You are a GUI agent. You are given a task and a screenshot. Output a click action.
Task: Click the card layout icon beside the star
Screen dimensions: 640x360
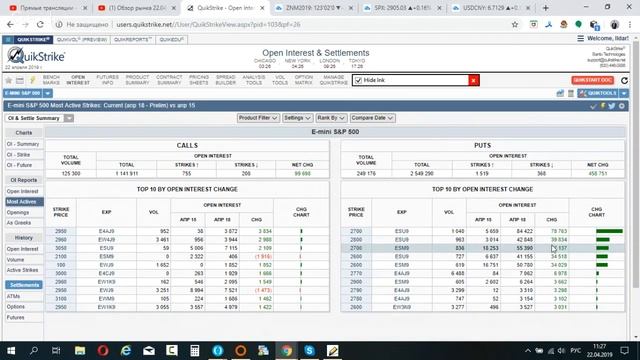(x=20, y=80)
